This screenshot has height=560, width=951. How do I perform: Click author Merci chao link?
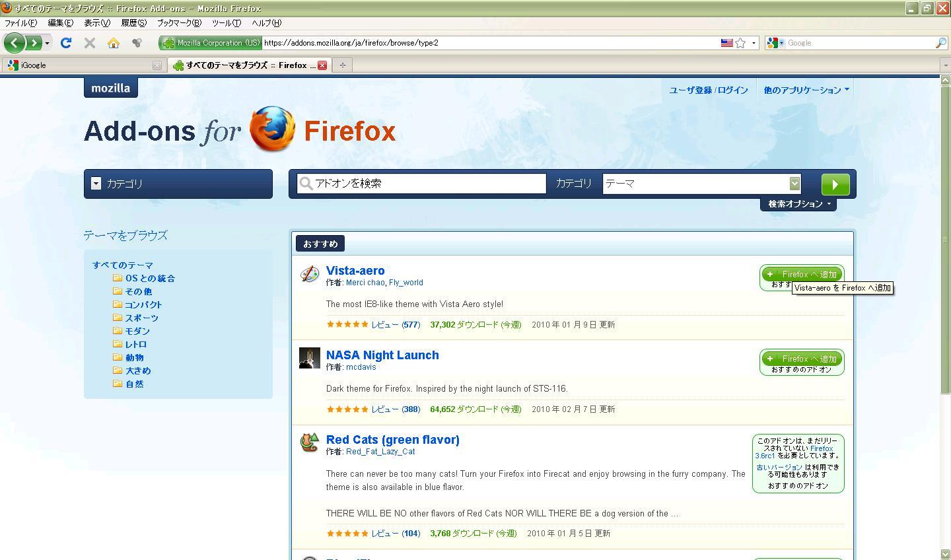[365, 283]
